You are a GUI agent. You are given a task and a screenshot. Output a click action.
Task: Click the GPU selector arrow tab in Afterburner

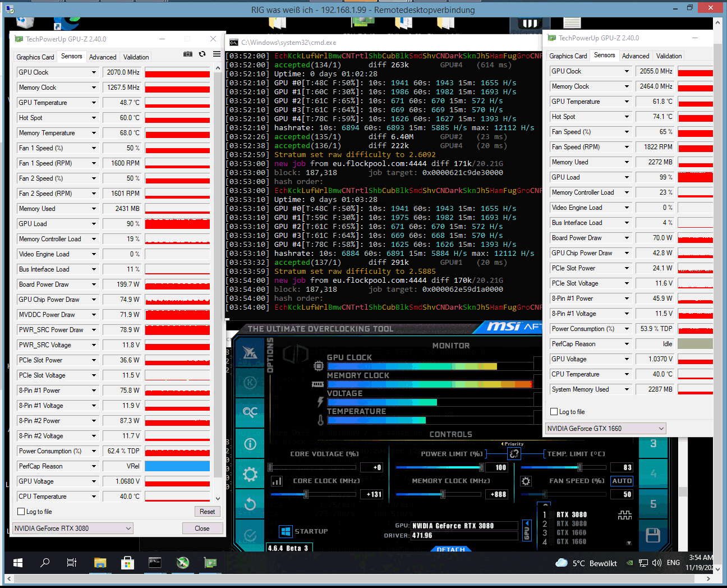[526, 531]
